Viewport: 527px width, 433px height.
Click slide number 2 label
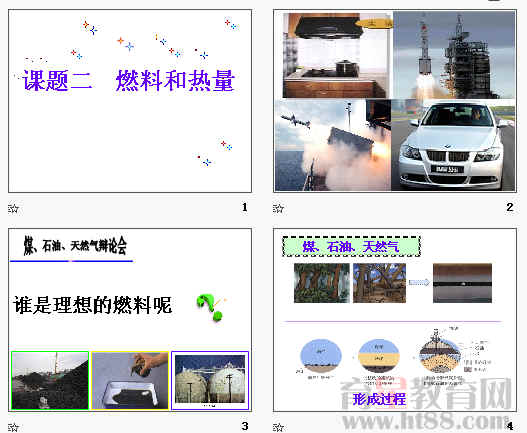pos(510,207)
